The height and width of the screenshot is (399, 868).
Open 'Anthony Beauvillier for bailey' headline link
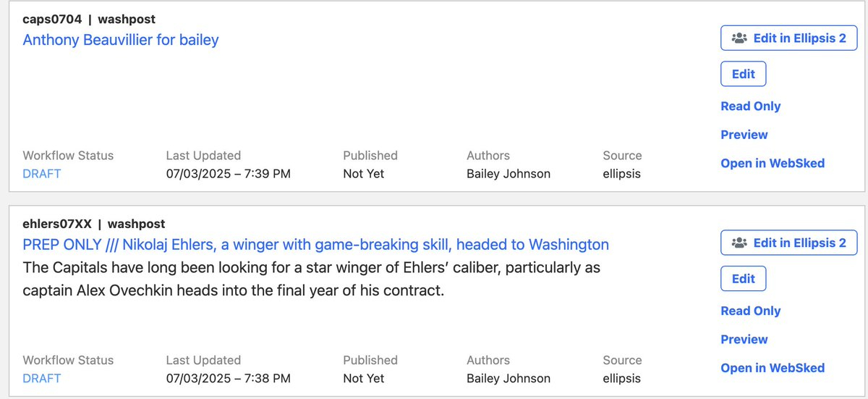pyautogui.click(x=121, y=40)
